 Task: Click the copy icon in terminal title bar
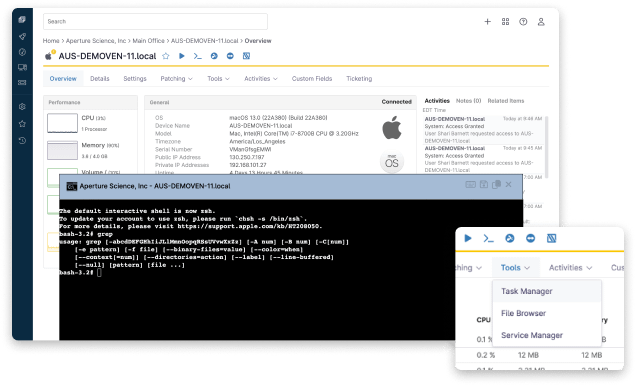496,184
